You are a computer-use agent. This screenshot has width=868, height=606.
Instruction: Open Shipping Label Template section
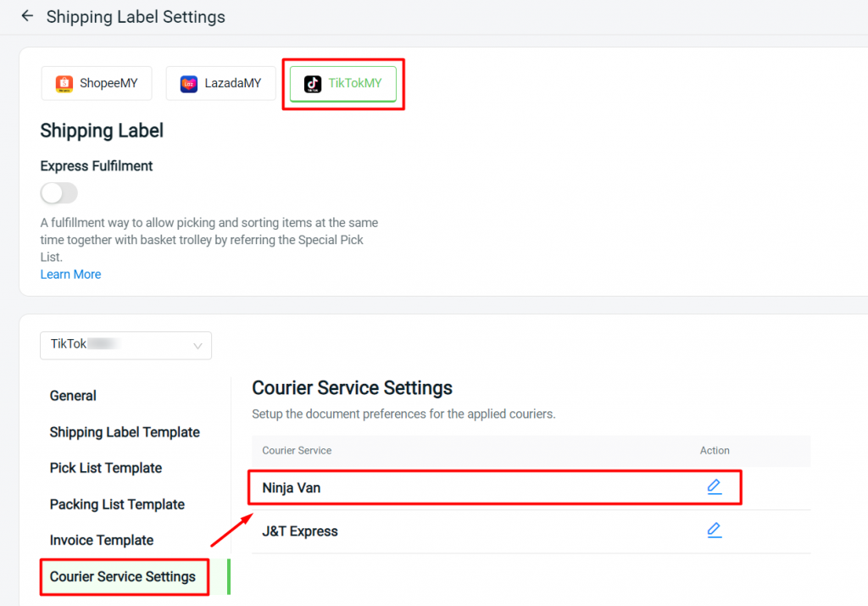[125, 432]
